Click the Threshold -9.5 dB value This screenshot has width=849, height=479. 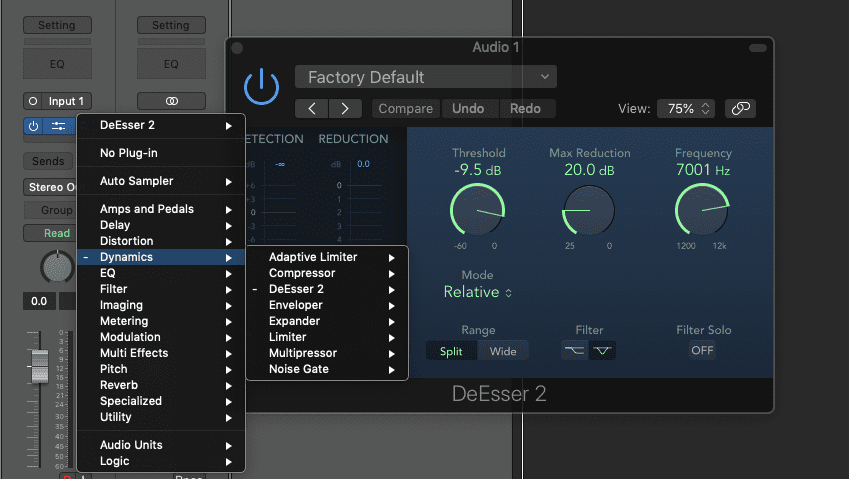pos(478,170)
